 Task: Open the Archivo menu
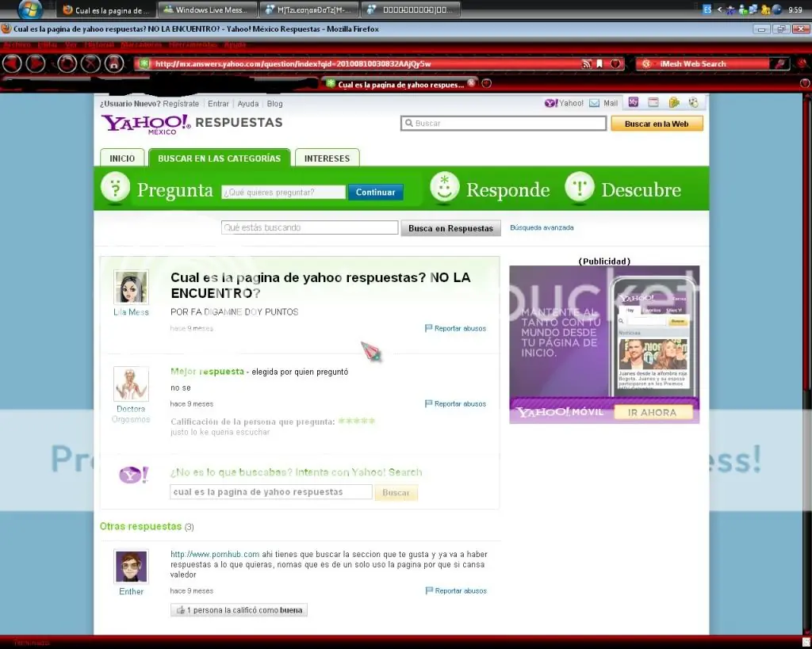(17, 44)
